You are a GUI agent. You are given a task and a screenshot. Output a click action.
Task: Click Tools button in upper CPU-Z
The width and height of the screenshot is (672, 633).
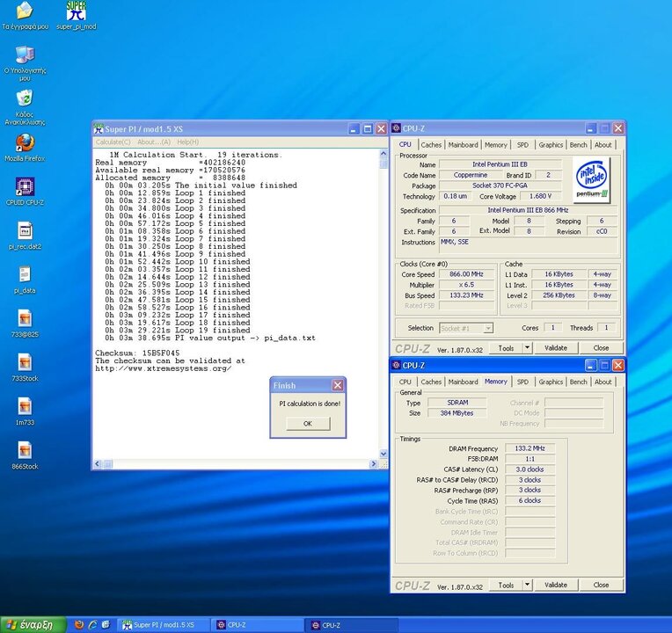[x=506, y=348]
